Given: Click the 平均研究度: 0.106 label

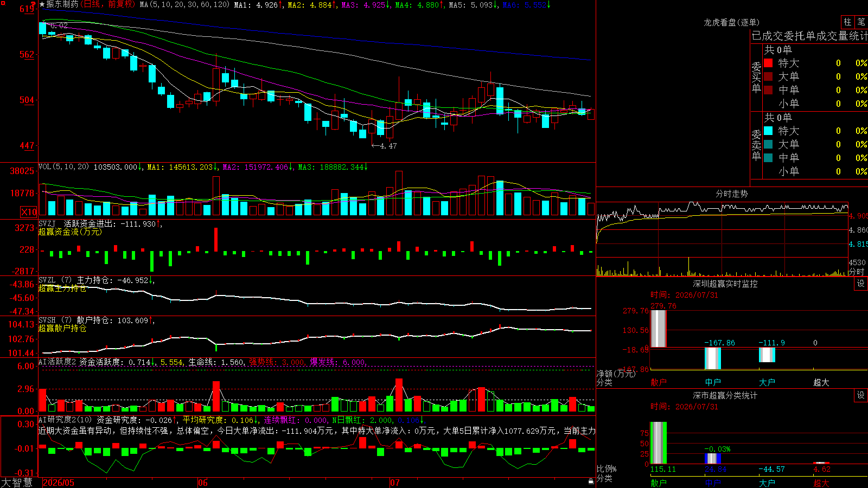Looking at the screenshot, I should (218, 420).
